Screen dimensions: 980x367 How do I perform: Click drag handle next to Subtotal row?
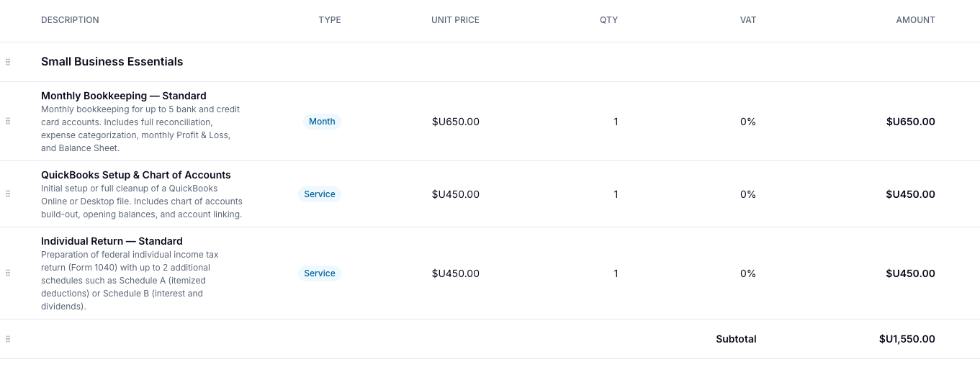tap(8, 339)
